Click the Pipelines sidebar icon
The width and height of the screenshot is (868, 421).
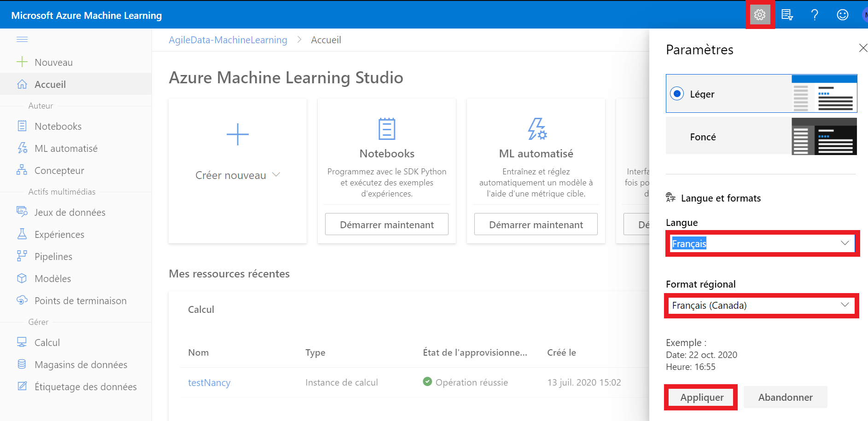tap(22, 256)
